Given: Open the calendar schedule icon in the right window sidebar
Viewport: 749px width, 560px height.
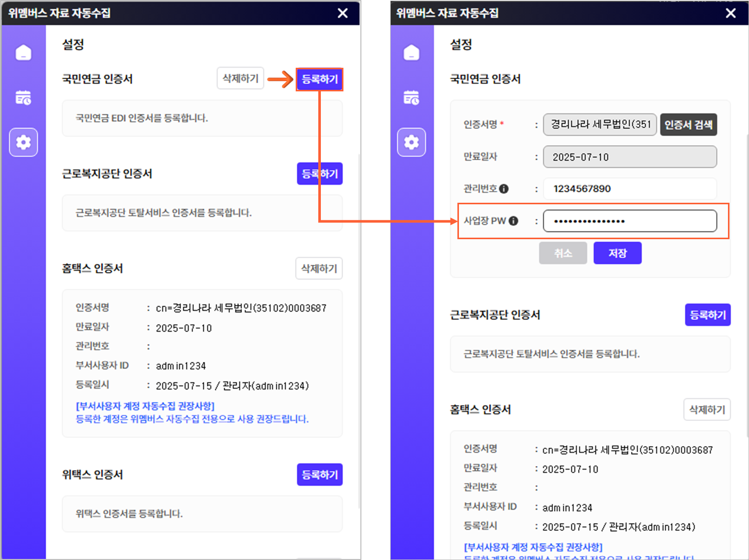Looking at the screenshot, I should [x=412, y=97].
